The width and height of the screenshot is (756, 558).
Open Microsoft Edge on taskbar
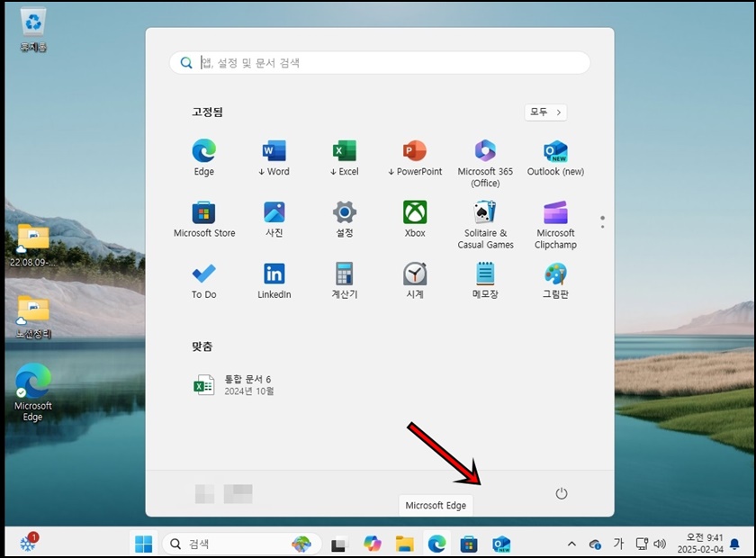[x=436, y=544]
